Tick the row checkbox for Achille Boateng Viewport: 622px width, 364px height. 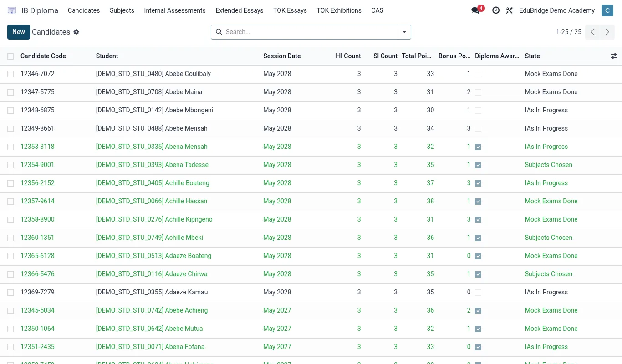10,183
